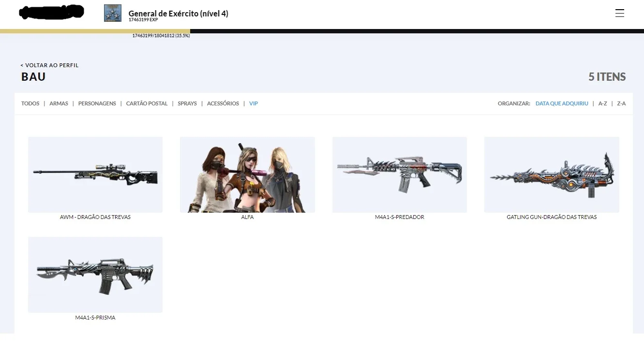Select the Armas filter tab

click(59, 103)
